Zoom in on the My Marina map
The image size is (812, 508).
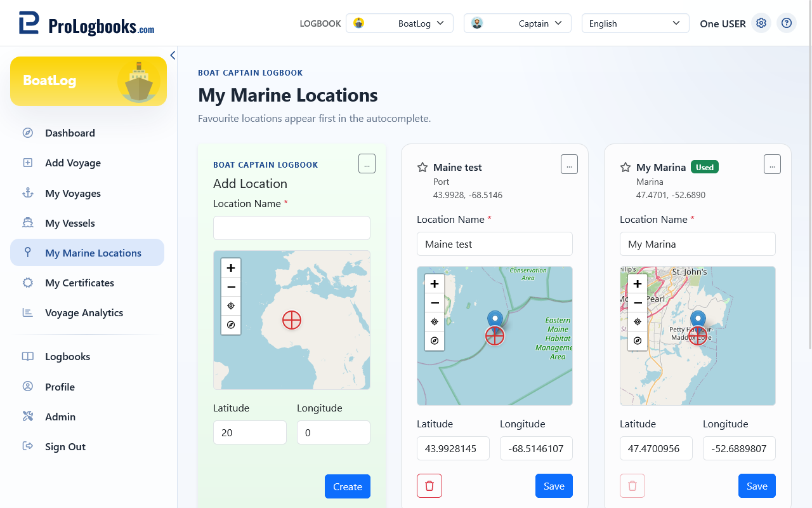point(638,284)
